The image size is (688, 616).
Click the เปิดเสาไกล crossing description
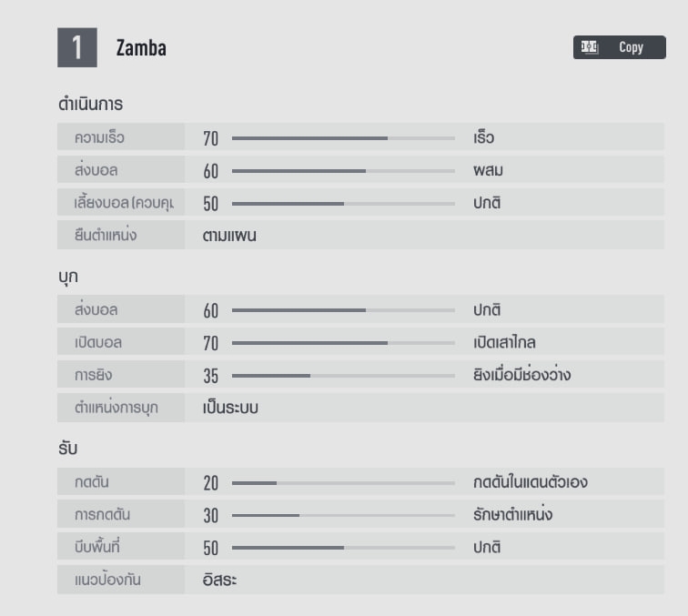click(x=503, y=343)
